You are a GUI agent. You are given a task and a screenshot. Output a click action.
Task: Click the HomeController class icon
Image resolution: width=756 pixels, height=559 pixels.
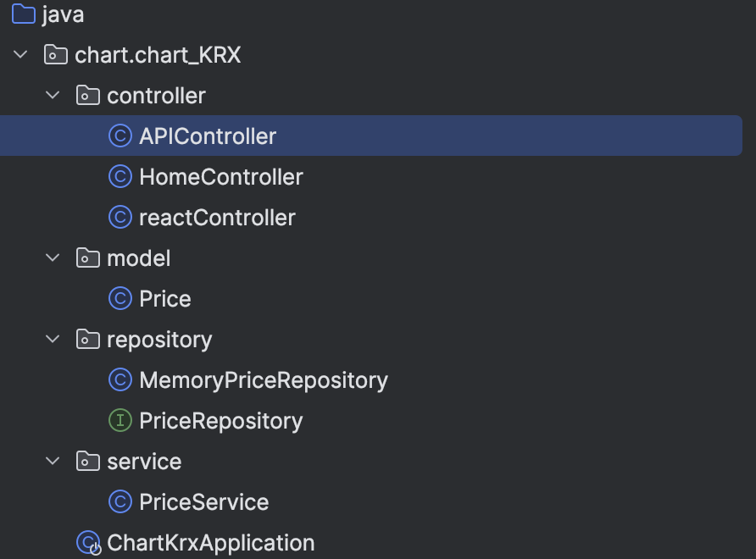point(120,177)
